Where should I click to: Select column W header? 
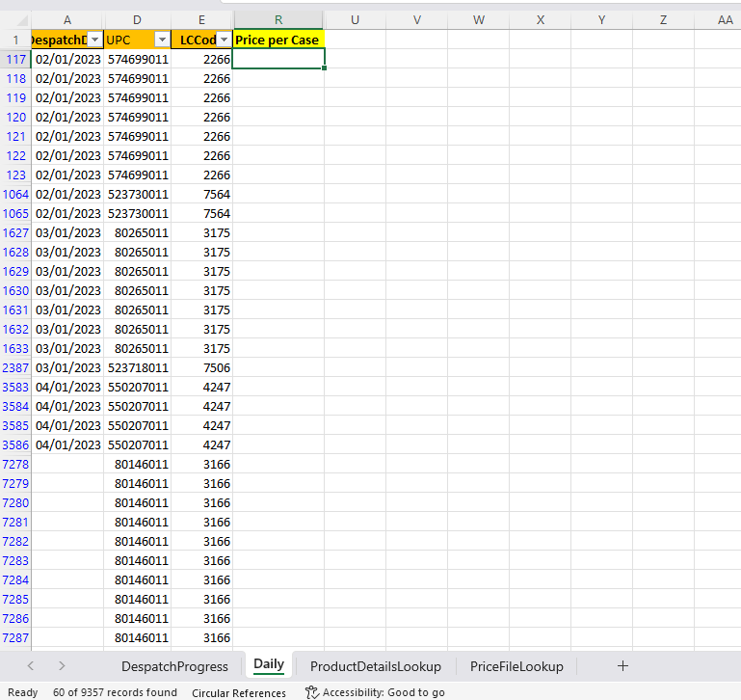click(x=478, y=20)
